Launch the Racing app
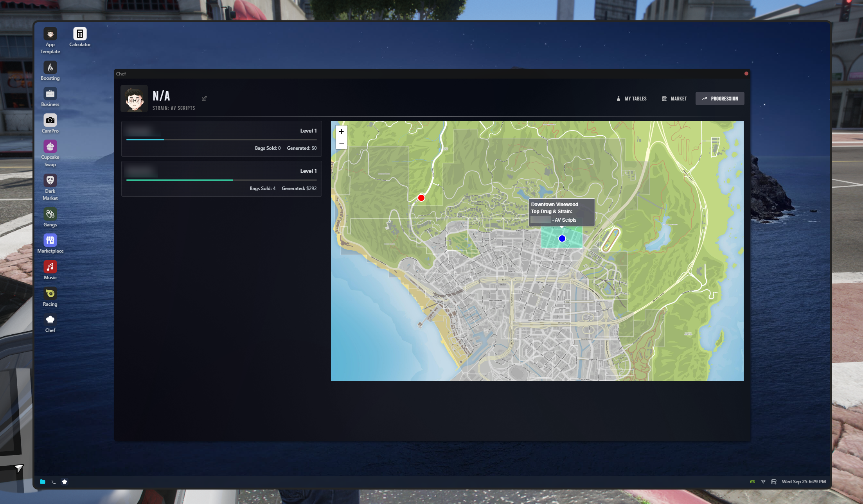 (x=50, y=294)
